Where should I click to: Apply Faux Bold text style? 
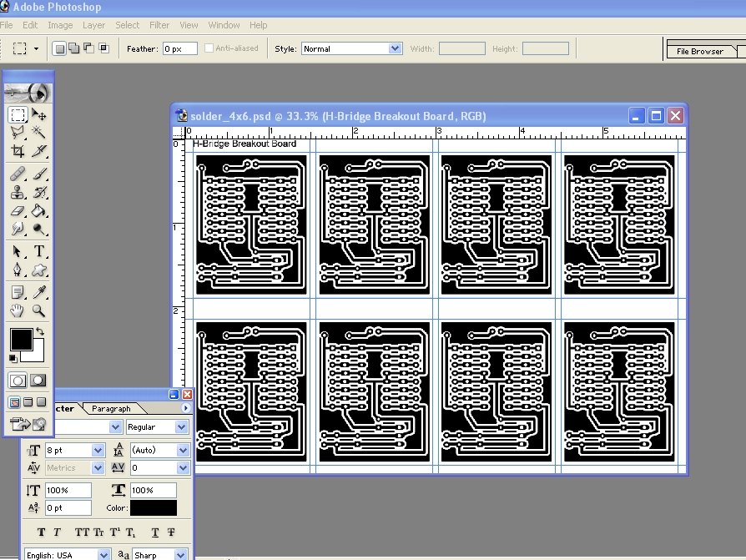42,532
